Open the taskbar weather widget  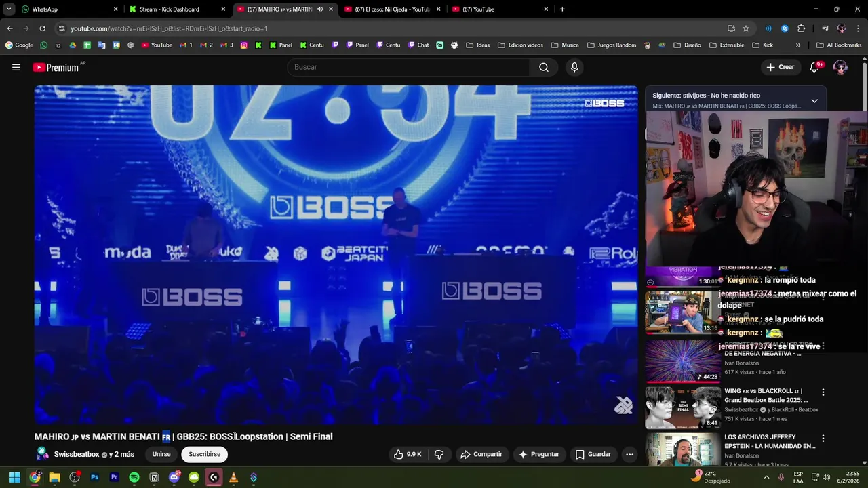(711, 477)
